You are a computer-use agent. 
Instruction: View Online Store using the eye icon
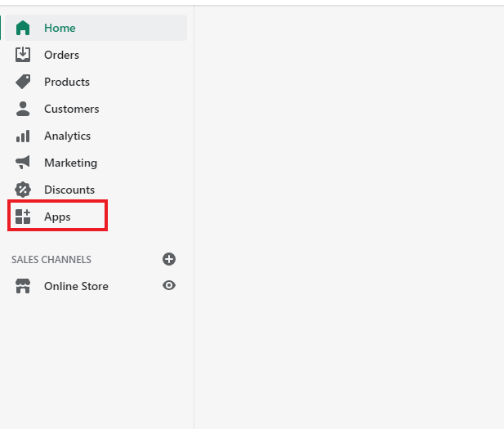point(169,286)
